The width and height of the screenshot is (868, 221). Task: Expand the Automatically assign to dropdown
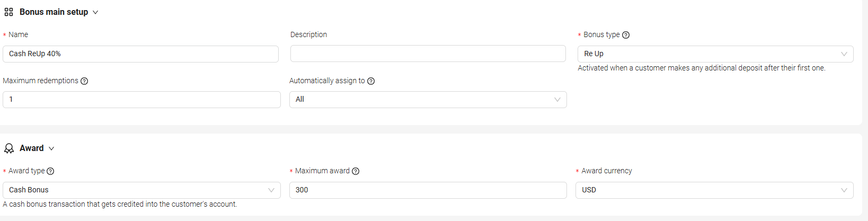click(428, 100)
